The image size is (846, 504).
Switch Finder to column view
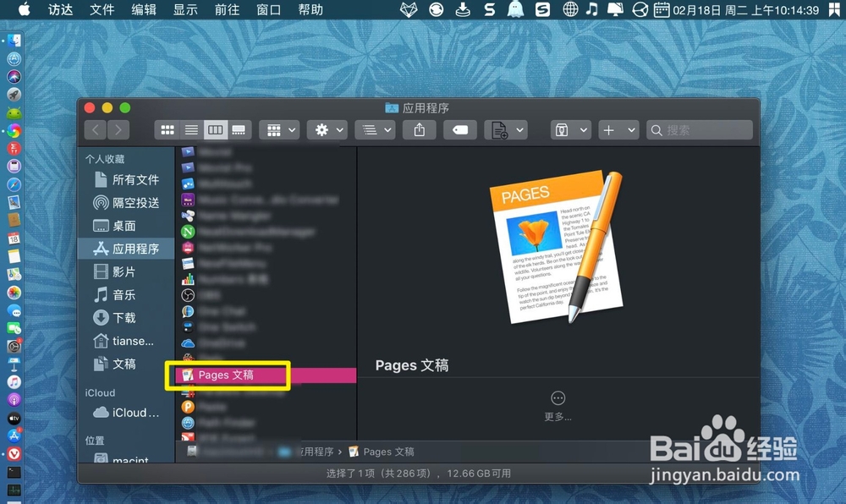[215, 130]
